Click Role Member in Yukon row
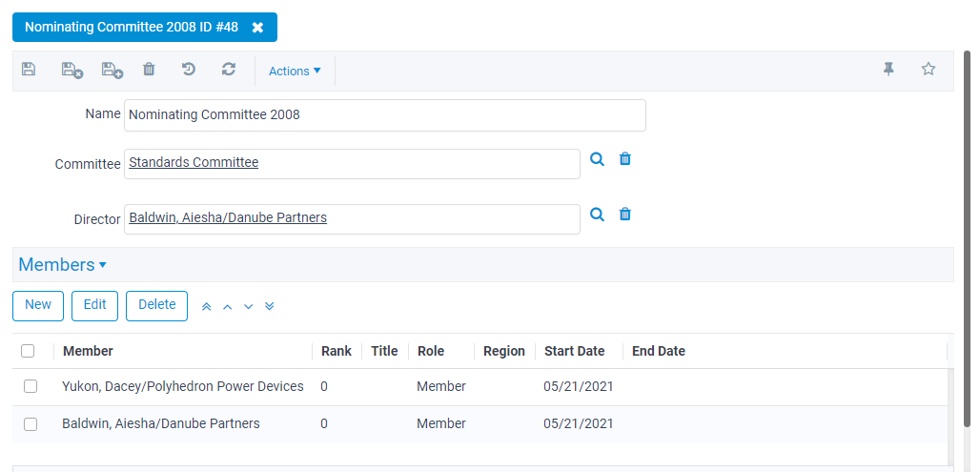 pos(441,386)
